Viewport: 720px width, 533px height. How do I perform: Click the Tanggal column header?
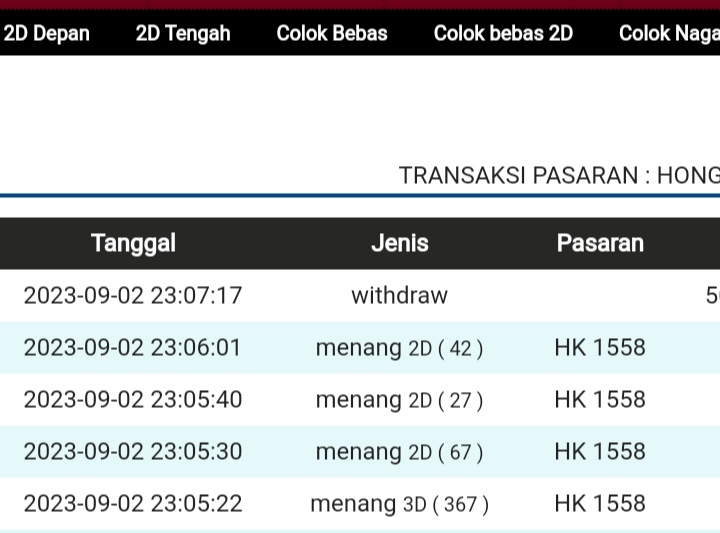pyautogui.click(x=133, y=243)
